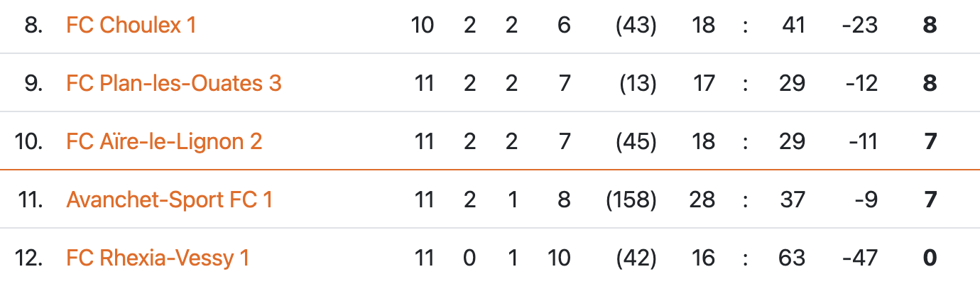Screen dimensions: 980x284
Task: Select the -9 goal difference cell
Action: [866, 200]
